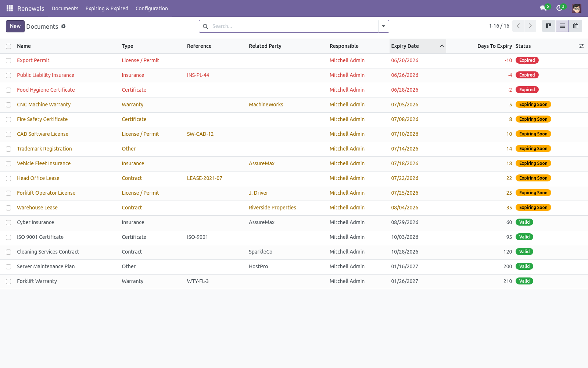Open the Configuration menu
The width and height of the screenshot is (588, 368).
click(152, 8)
